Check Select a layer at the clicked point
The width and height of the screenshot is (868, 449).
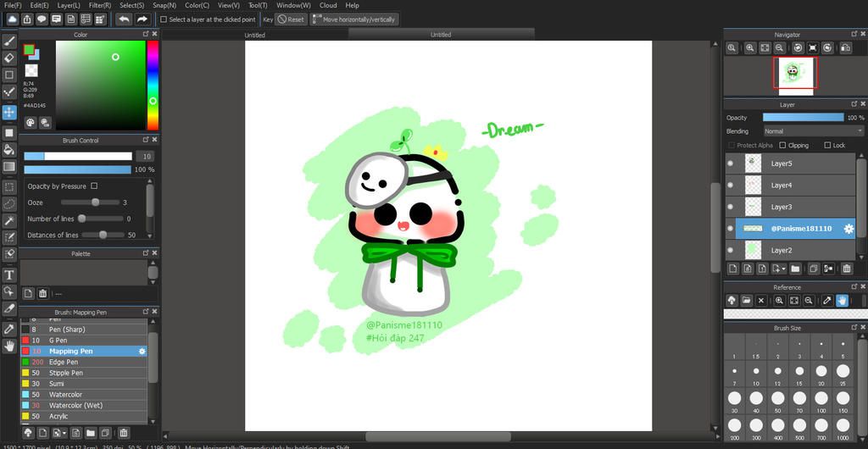164,19
